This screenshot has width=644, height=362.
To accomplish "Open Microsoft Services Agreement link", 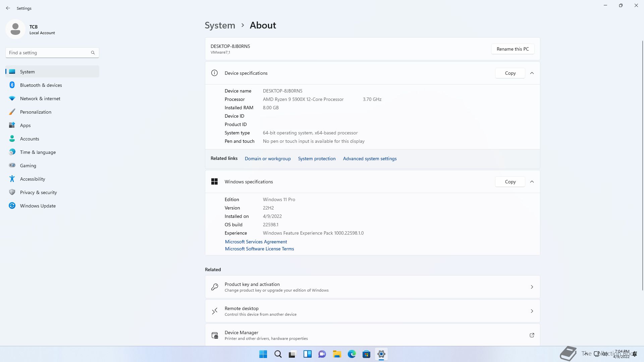I will pos(256,242).
